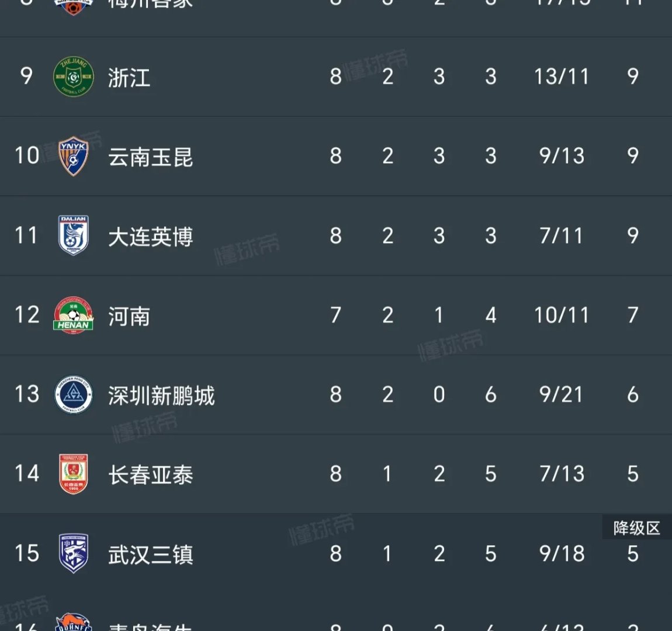Open team 大连英博 page

click(150, 237)
